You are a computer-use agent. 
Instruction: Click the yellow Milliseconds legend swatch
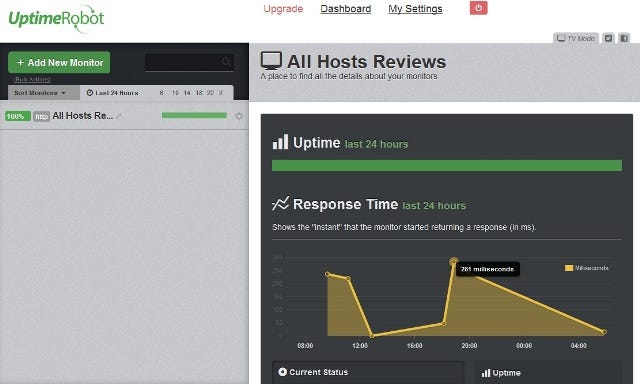click(x=569, y=268)
